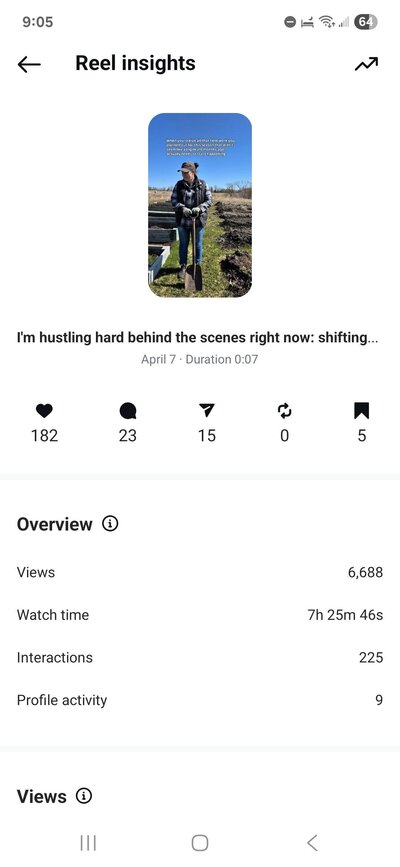Screen dimensions: 400x867
Task: Select the Views row showing 6,688
Action: tap(200, 572)
